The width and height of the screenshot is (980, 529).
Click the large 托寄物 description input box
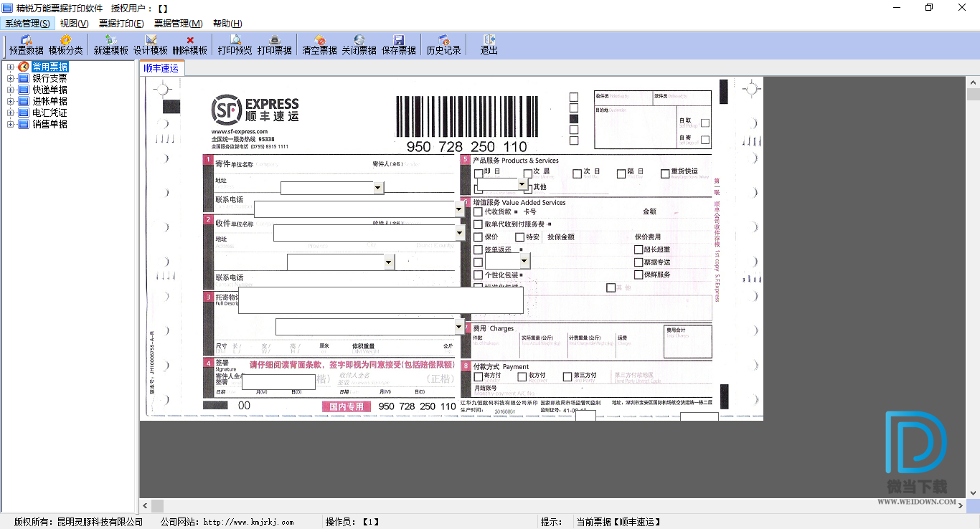(381, 300)
